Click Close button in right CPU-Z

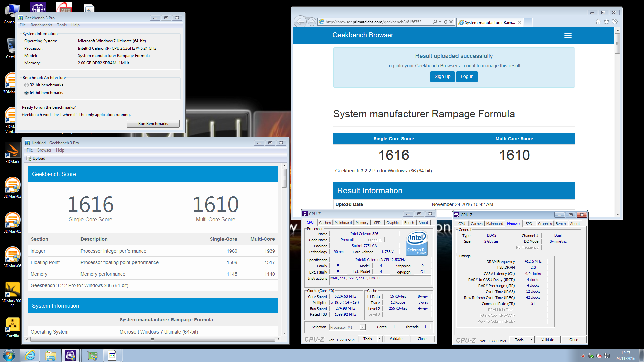coord(574,340)
